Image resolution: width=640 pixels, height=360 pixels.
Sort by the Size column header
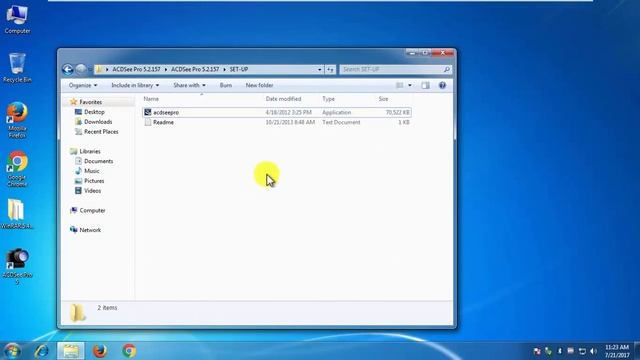pyautogui.click(x=383, y=99)
